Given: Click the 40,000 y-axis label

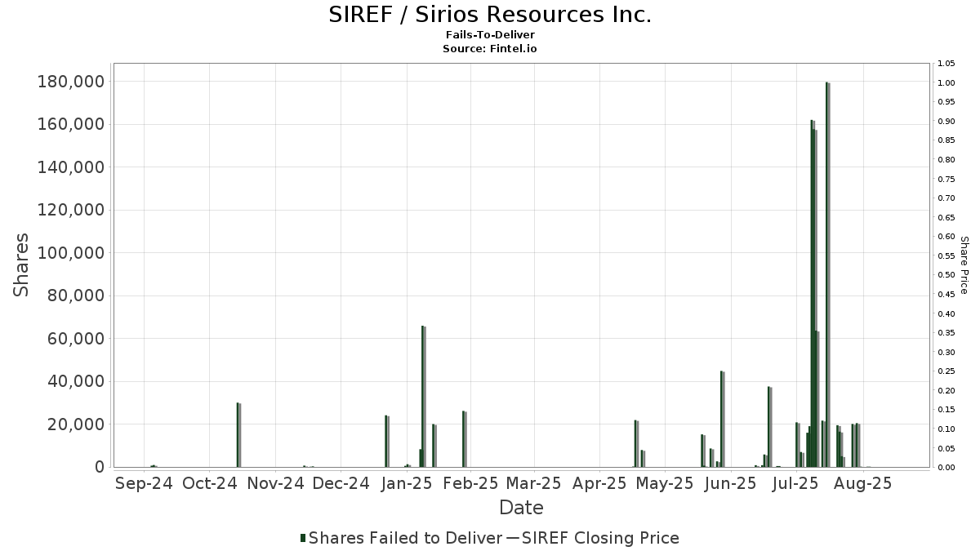Looking at the screenshot, I should 76,381.
